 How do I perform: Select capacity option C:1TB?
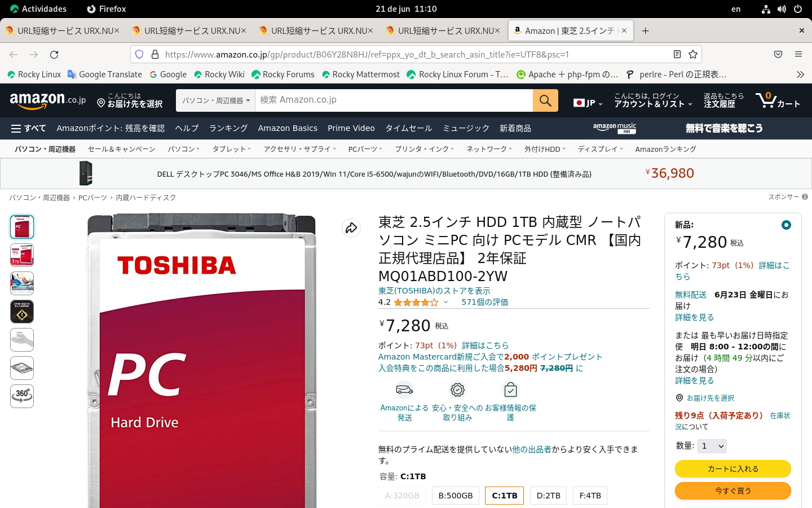coord(505,496)
